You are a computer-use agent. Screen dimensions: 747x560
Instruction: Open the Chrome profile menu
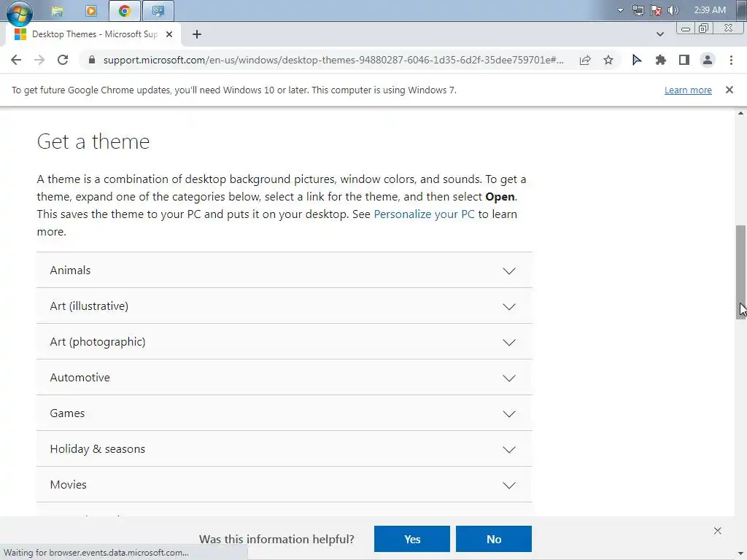708,60
